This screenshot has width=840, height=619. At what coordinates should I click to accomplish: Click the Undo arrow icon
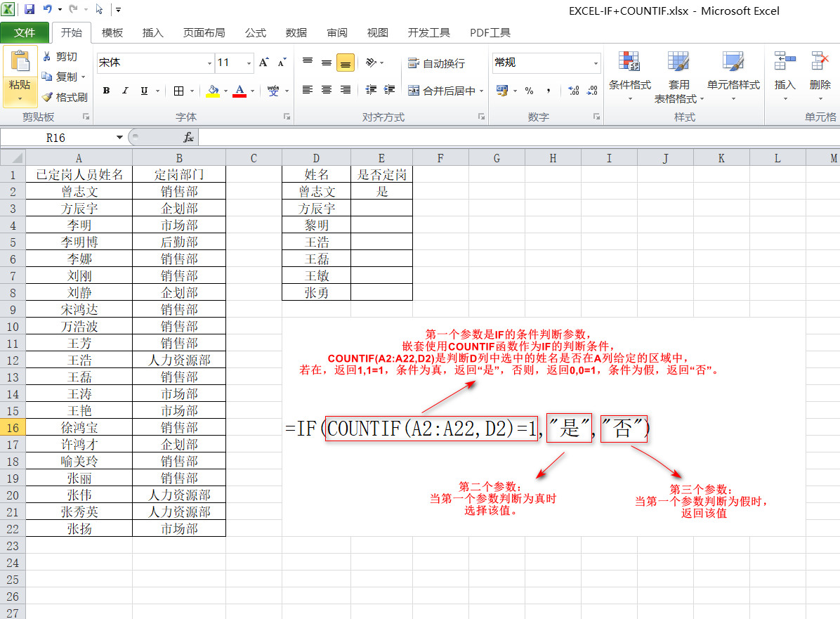(x=48, y=9)
